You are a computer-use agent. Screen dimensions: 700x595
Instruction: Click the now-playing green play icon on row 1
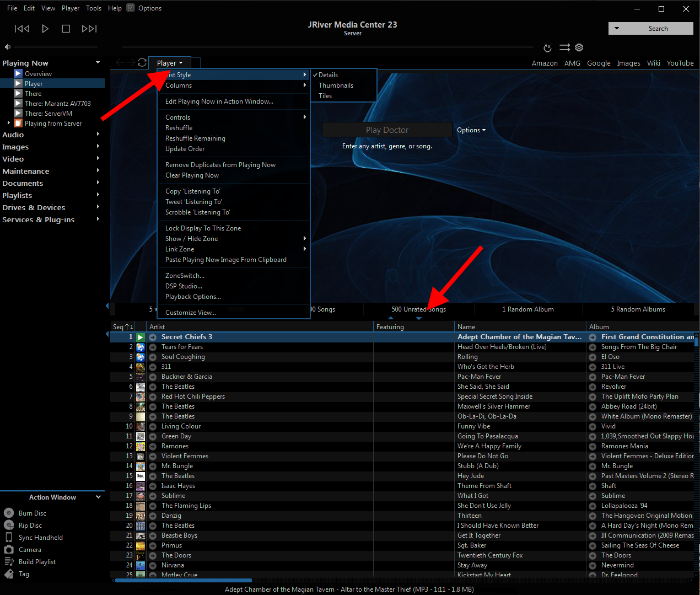click(x=141, y=337)
